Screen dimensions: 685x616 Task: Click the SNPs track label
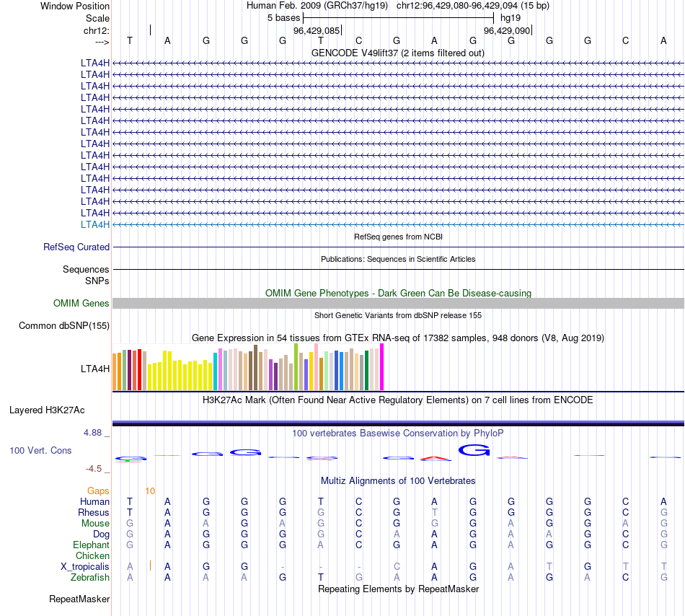click(97, 281)
